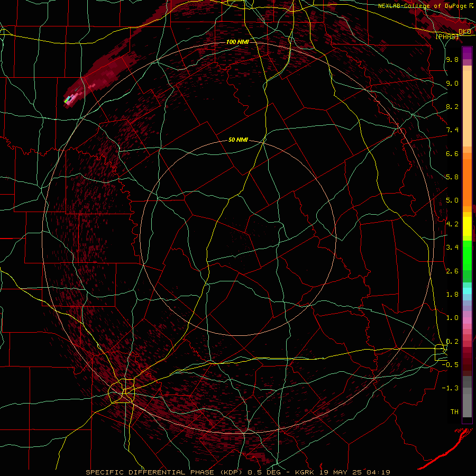Click the 9.0 color scale value
Screen dimensions: 476x476
coord(452,83)
